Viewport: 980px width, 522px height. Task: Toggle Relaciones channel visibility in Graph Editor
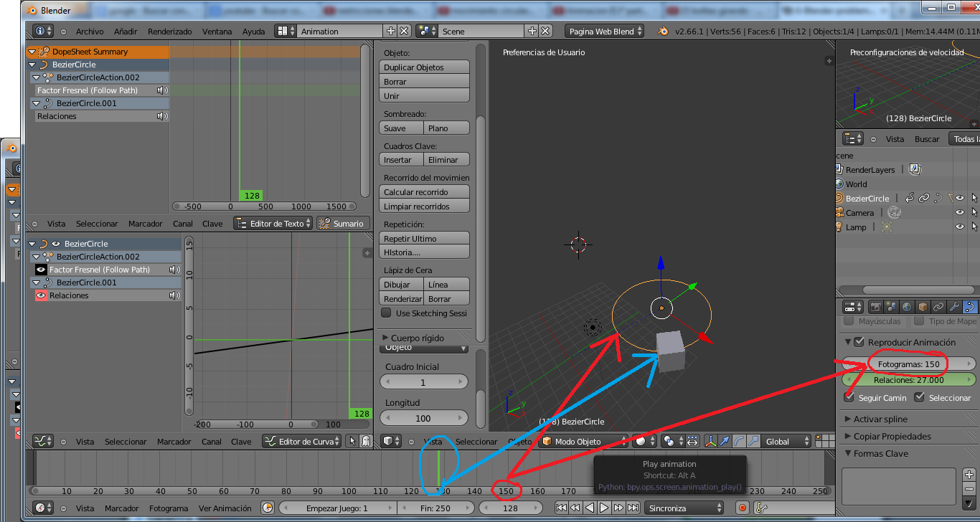click(41, 295)
